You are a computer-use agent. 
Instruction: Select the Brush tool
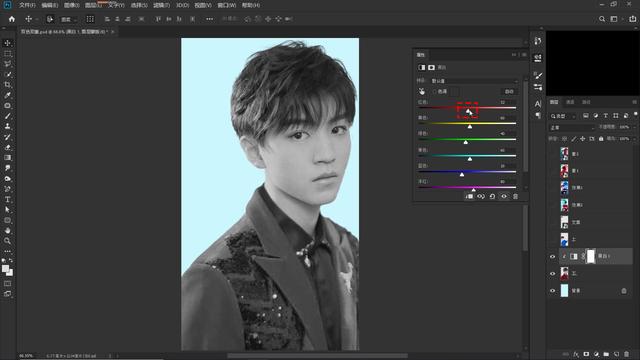click(x=7, y=116)
